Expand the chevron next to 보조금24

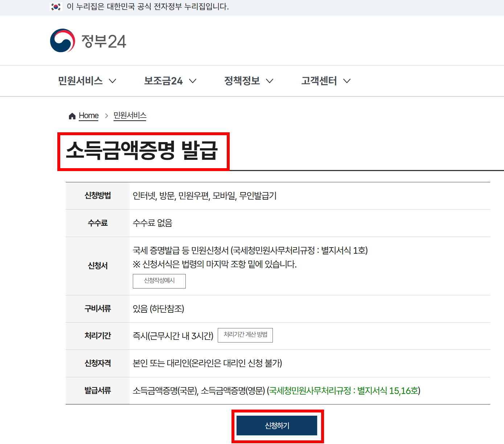[x=193, y=81]
